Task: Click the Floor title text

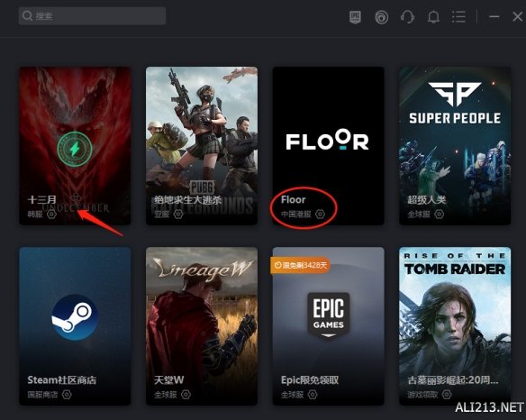Action: (294, 200)
